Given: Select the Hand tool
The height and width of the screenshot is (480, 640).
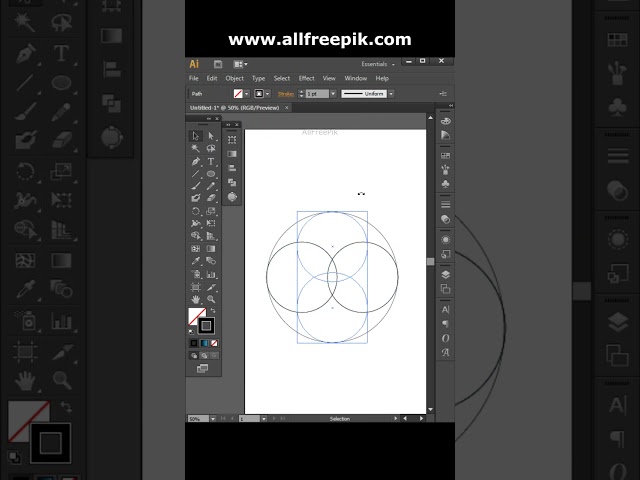Looking at the screenshot, I should click(x=196, y=300).
